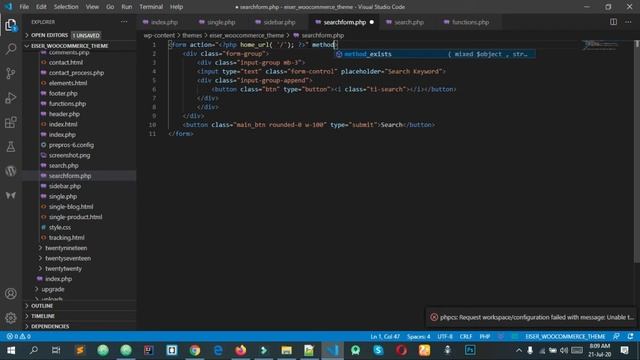640x360 pixels.
Task: Click the split editor right icon
Action: point(613,22)
